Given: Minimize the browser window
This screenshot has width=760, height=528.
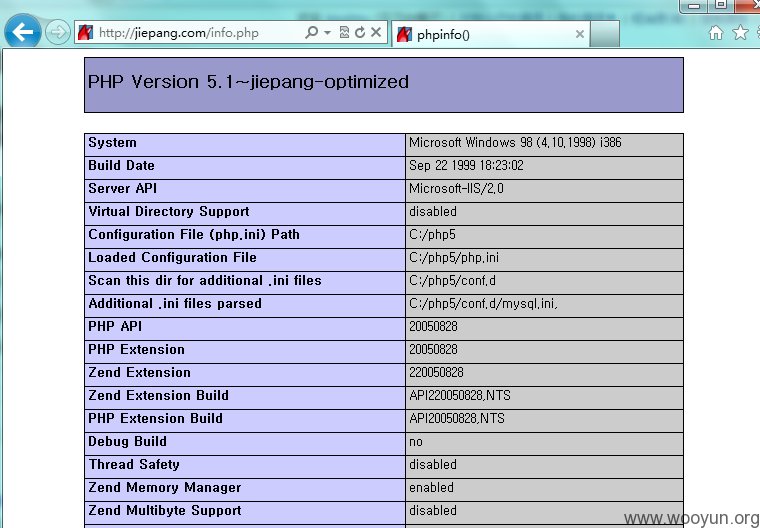Looking at the screenshot, I should pos(694,5).
